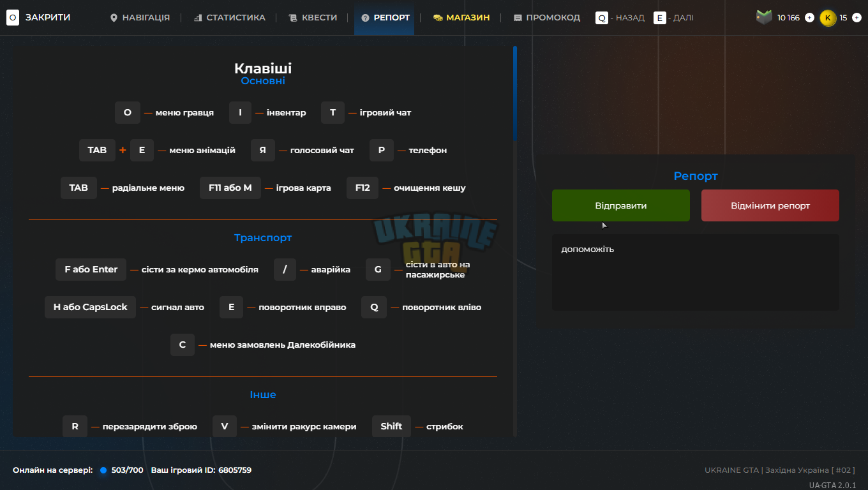Add more cash with plus next to 10 166
The width and height of the screenshot is (868, 490).
point(809,18)
